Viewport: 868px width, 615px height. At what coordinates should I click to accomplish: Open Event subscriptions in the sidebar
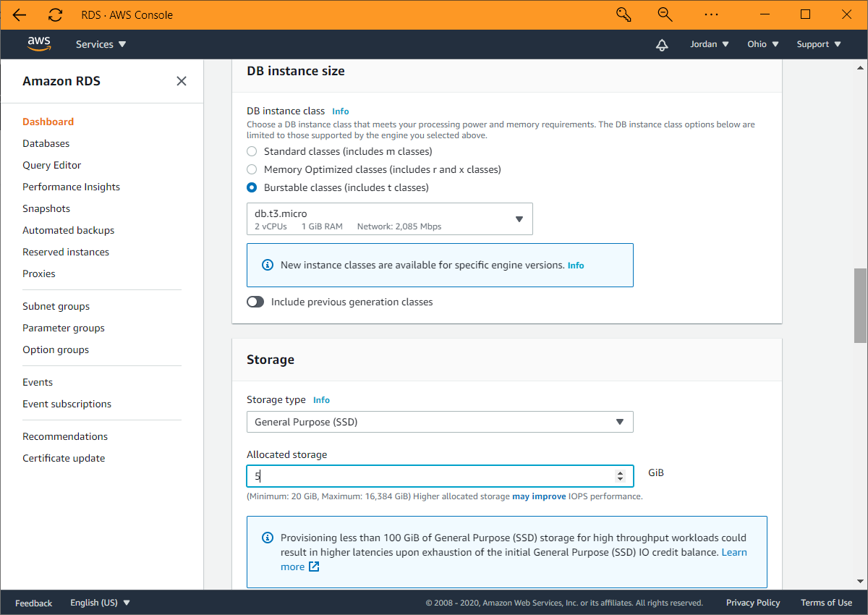point(67,404)
